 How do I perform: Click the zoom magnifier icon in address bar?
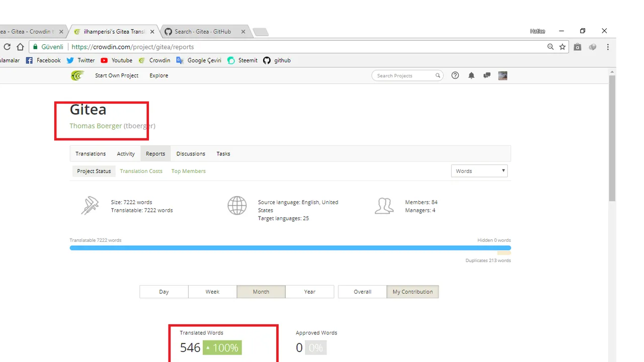point(550,47)
